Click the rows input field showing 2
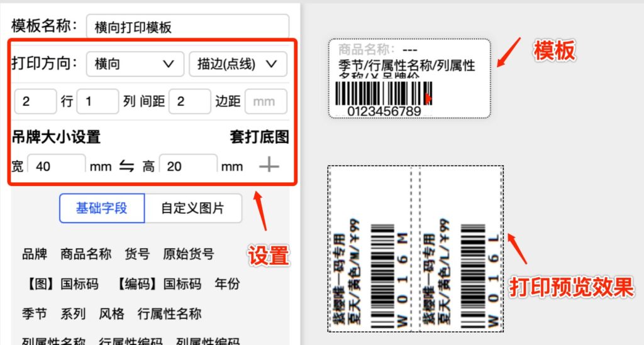 click(35, 101)
